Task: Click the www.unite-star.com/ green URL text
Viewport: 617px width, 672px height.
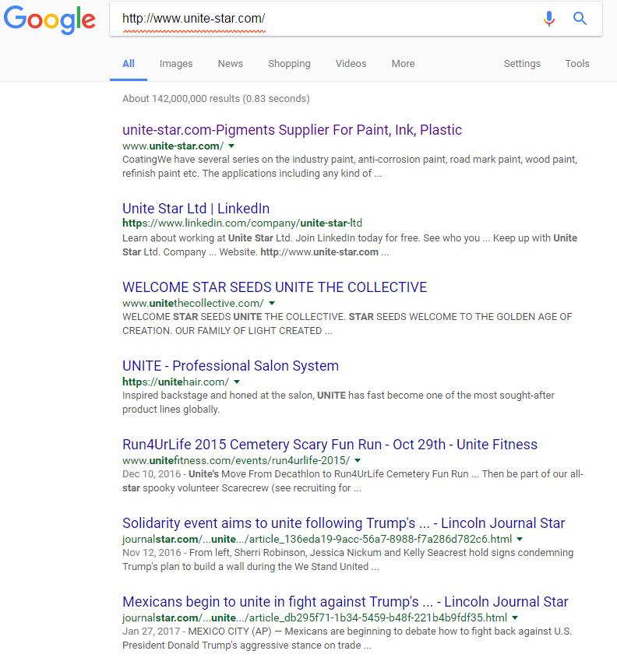Action: click(x=173, y=146)
